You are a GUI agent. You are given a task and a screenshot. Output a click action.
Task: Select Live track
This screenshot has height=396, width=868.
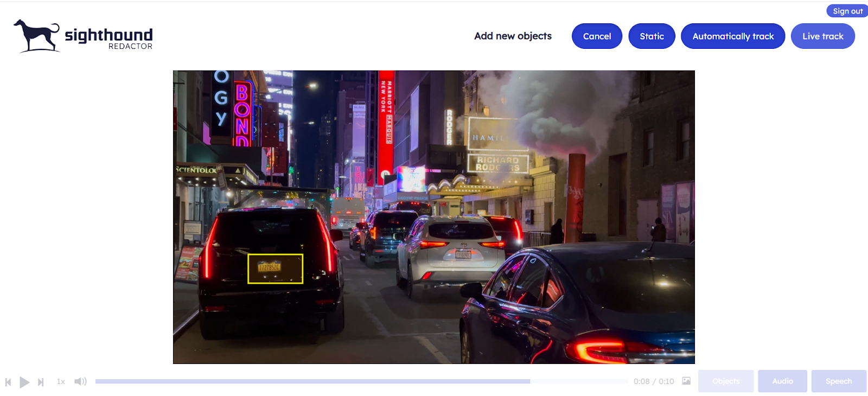coord(823,36)
